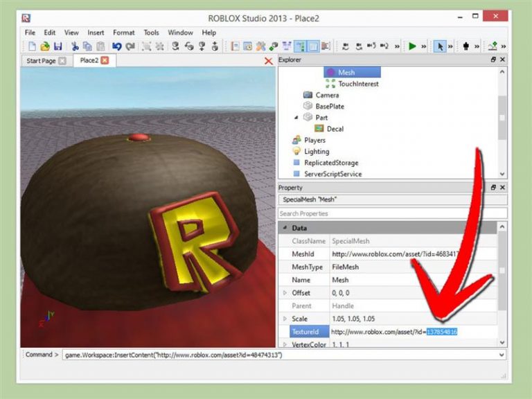Click the Search Properties field
Image resolution: width=532 pixels, height=399 pixels.
click(393, 213)
